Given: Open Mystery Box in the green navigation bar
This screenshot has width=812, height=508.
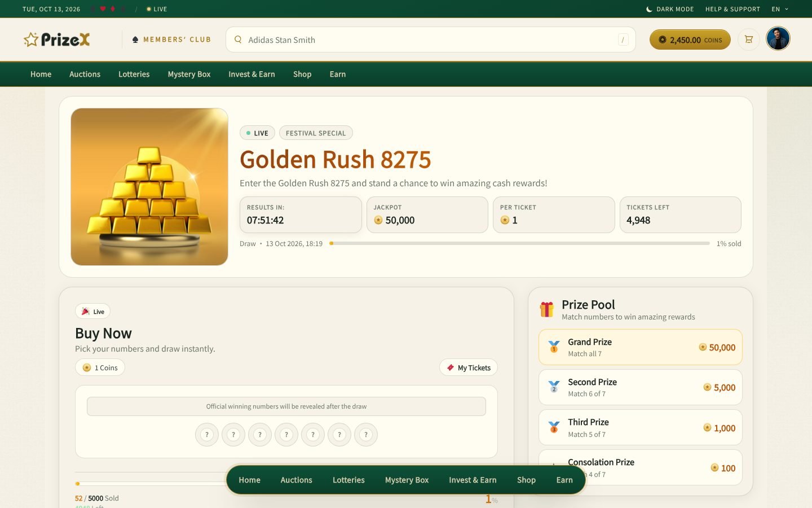Looking at the screenshot, I should [x=189, y=74].
